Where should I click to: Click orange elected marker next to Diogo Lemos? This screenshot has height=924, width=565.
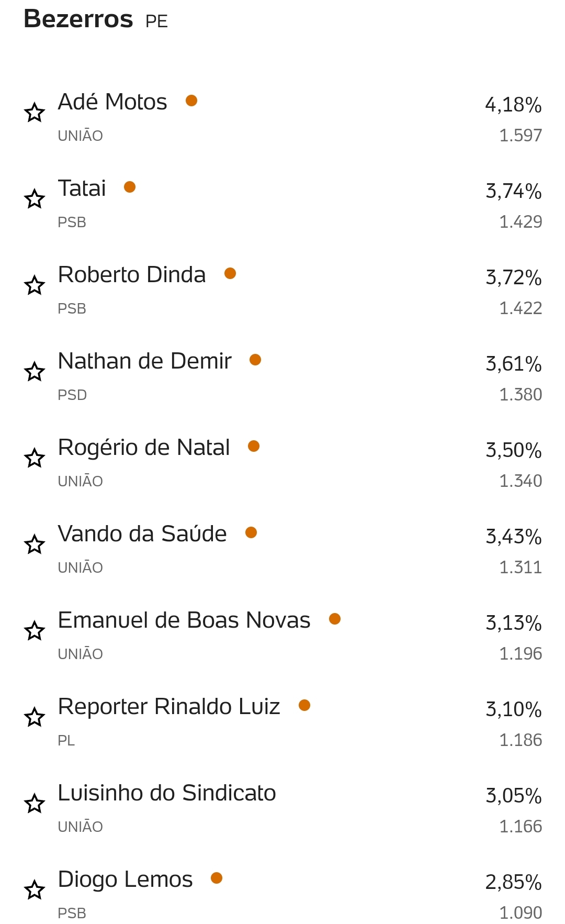(x=217, y=878)
